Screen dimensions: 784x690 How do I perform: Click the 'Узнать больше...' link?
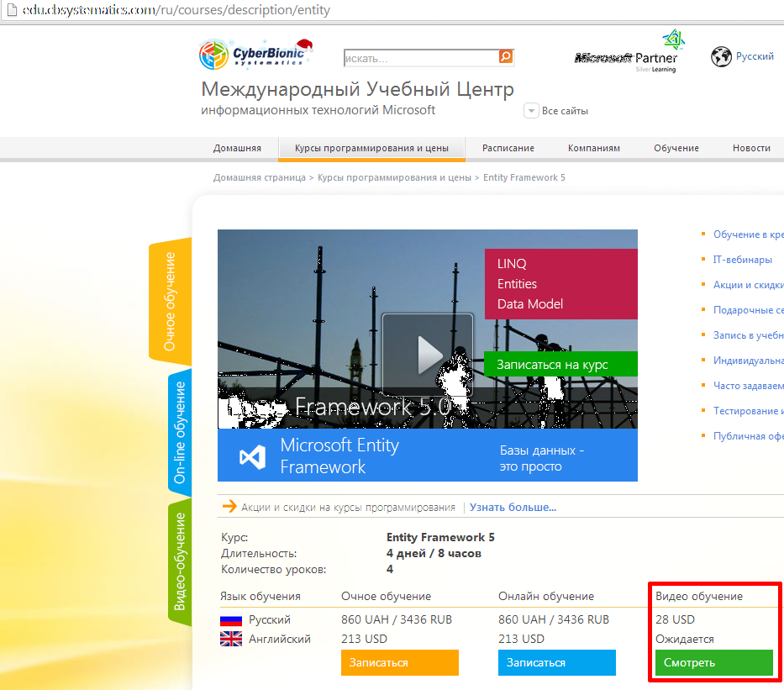coord(513,507)
